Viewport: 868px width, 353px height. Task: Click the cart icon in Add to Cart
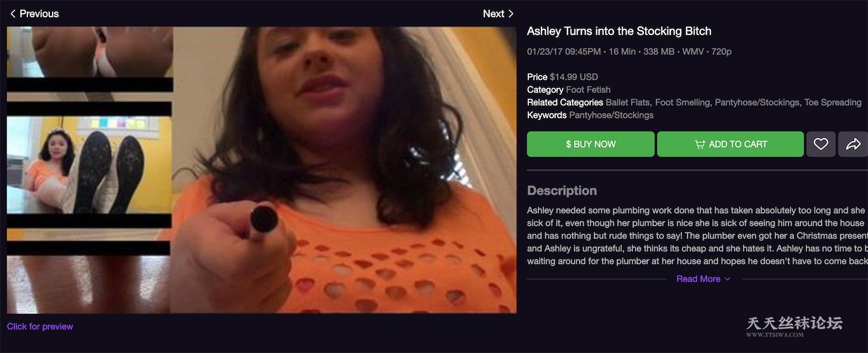(x=700, y=144)
